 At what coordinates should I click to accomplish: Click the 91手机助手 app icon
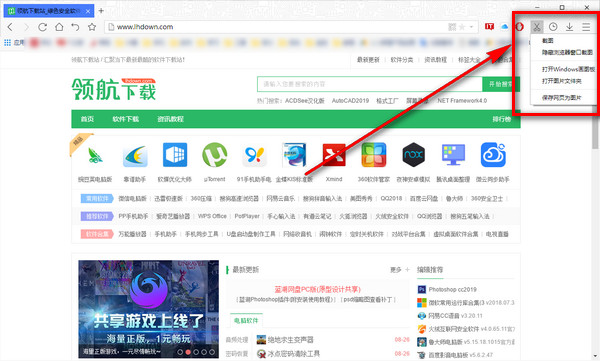pos(254,155)
